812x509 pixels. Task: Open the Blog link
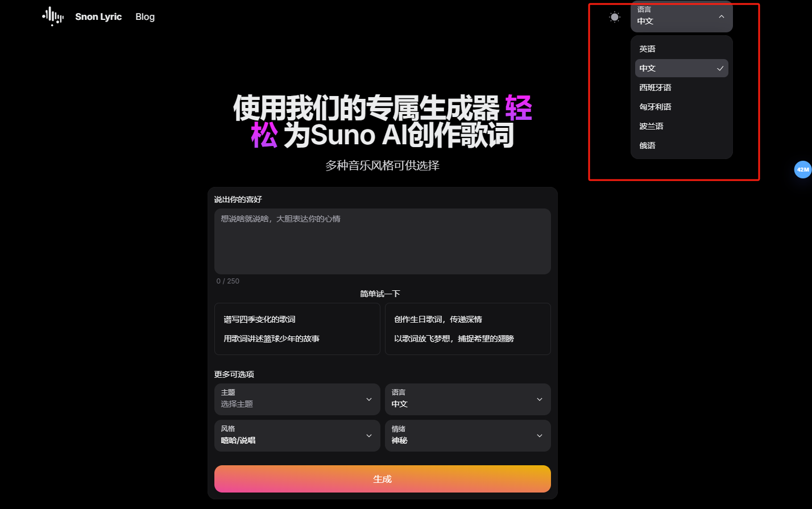(x=145, y=17)
